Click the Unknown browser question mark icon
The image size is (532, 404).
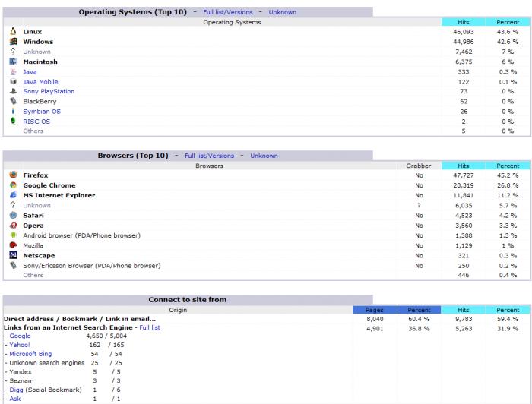coord(13,205)
